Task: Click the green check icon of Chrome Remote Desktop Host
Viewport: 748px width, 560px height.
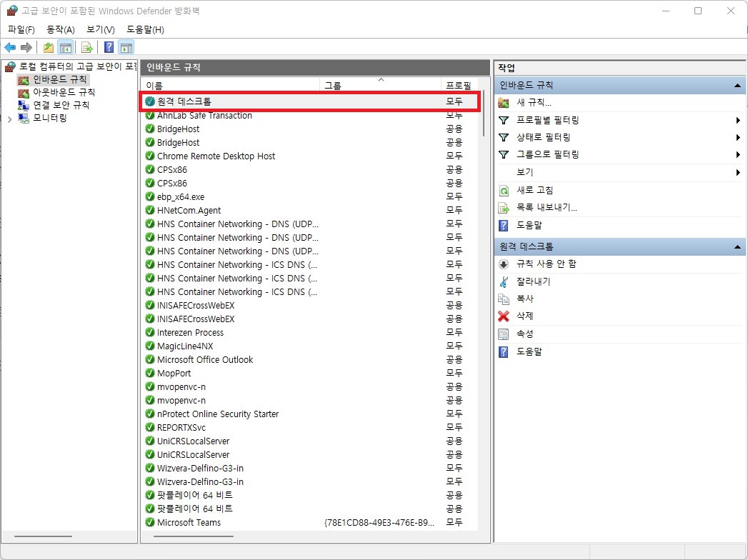Action: [x=150, y=156]
